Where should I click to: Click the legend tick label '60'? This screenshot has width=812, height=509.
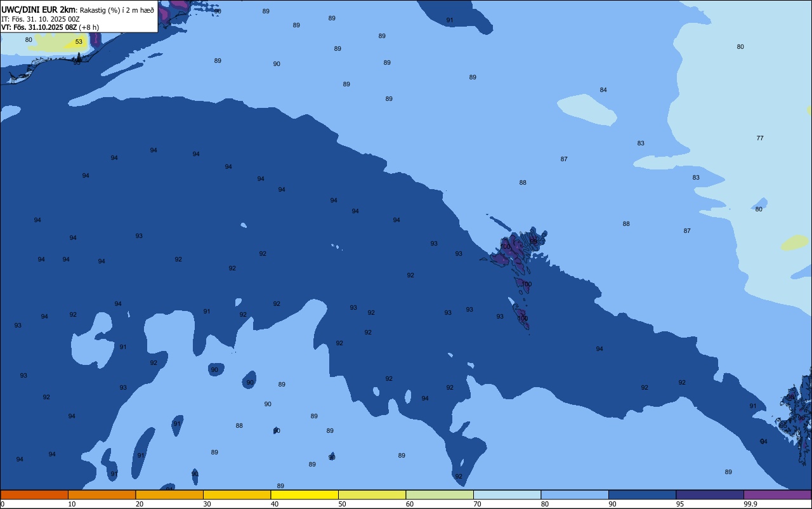click(410, 504)
